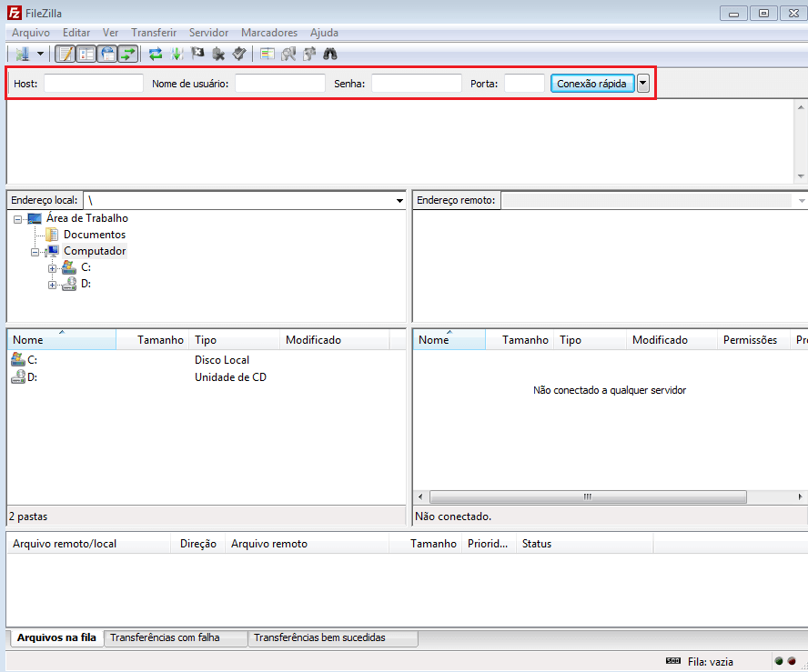Viewport: 808px width, 672px height.
Task: Click the disconnect from server icon
Action: (x=218, y=54)
